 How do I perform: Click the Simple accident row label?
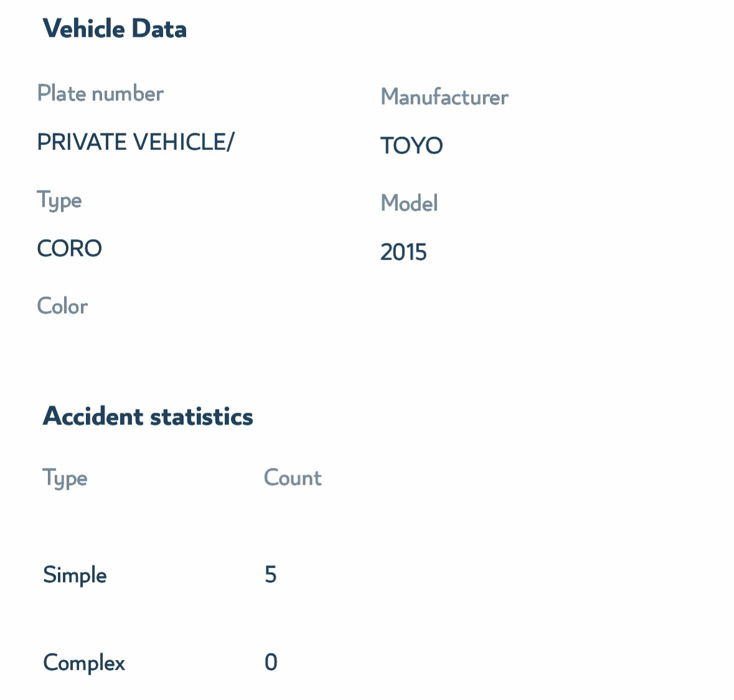pos(75,575)
